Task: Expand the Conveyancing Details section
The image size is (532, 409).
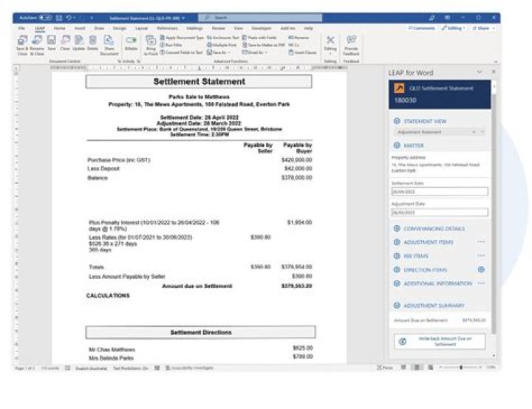Action: pyautogui.click(x=397, y=229)
